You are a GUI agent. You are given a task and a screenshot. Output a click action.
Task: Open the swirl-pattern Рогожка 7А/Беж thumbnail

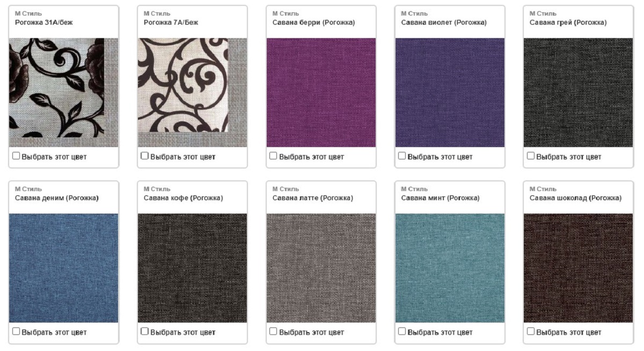tap(192, 92)
